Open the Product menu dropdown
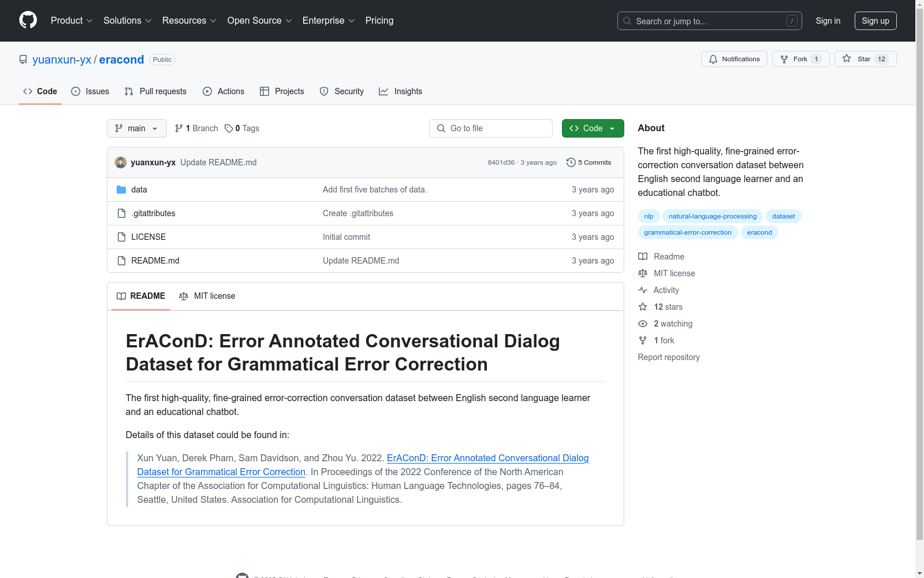The height and width of the screenshot is (578, 924). (72, 21)
